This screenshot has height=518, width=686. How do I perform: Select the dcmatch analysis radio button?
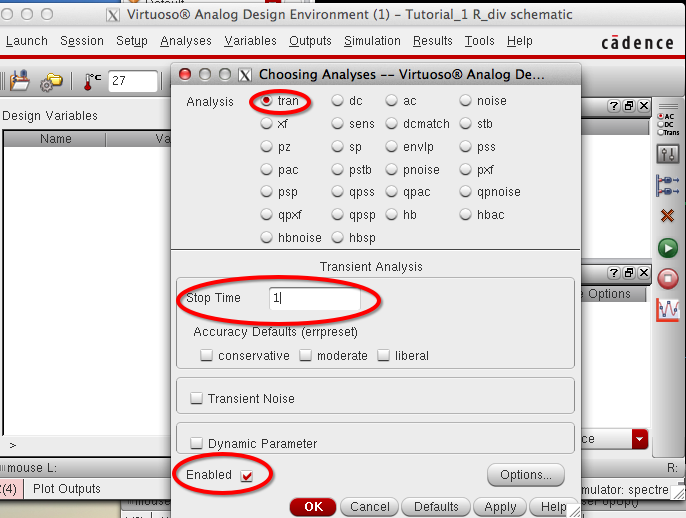(x=391, y=123)
